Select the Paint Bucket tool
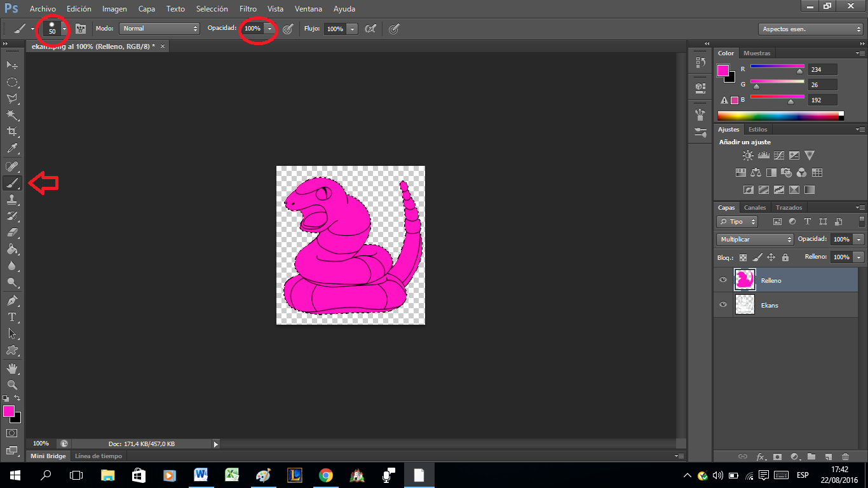 (x=12, y=249)
